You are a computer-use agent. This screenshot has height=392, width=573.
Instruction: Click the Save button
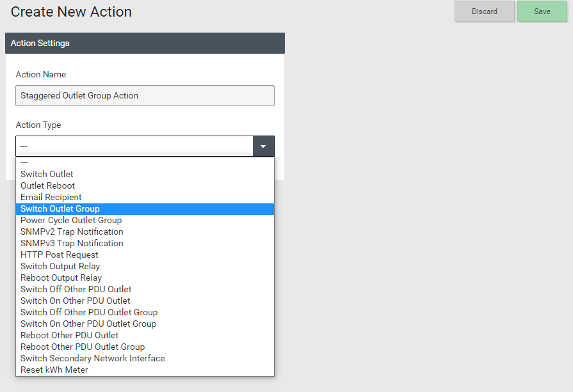pos(542,12)
